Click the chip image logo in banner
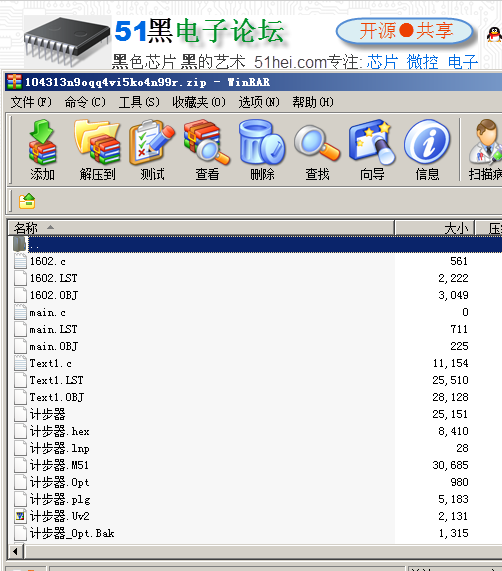This screenshot has width=502, height=571. (67, 41)
